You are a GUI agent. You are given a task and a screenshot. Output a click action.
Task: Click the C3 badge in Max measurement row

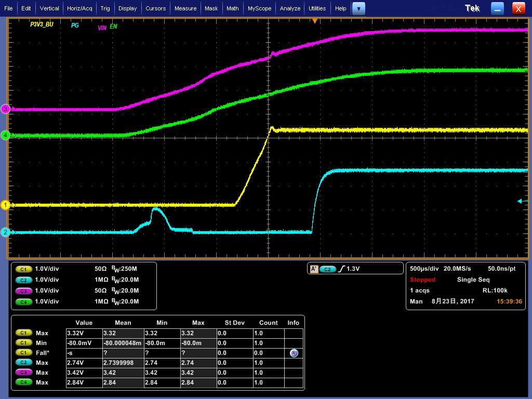click(x=24, y=372)
